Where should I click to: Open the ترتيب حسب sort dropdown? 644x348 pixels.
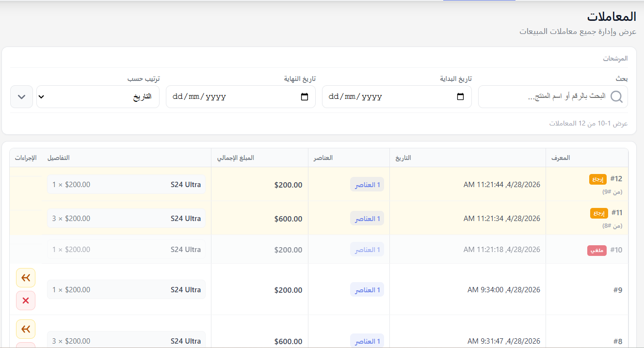click(98, 96)
